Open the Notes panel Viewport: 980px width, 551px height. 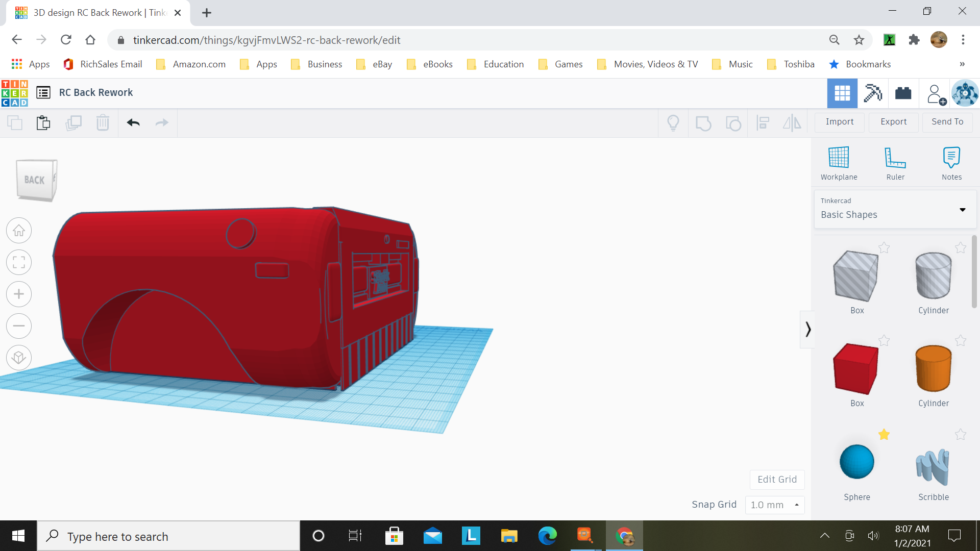(952, 162)
